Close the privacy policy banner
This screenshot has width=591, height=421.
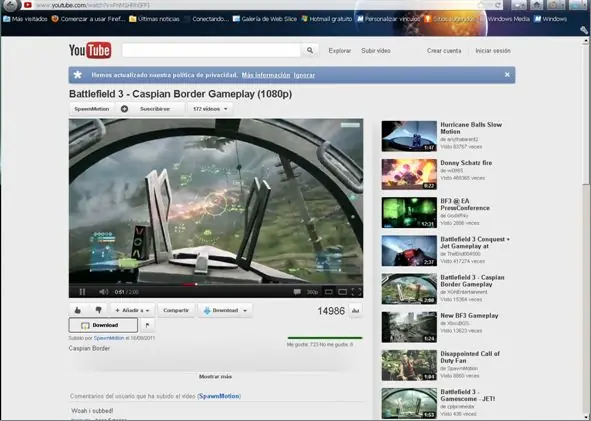coord(507,75)
